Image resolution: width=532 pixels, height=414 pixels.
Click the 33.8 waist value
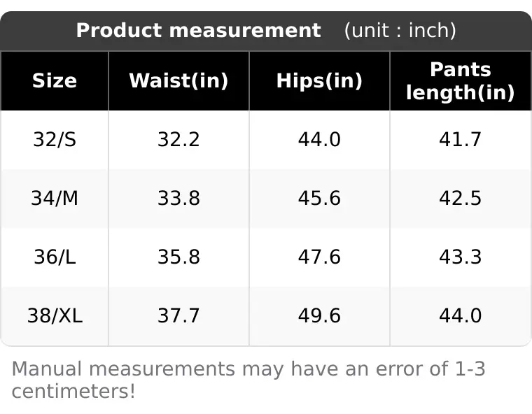(x=178, y=198)
